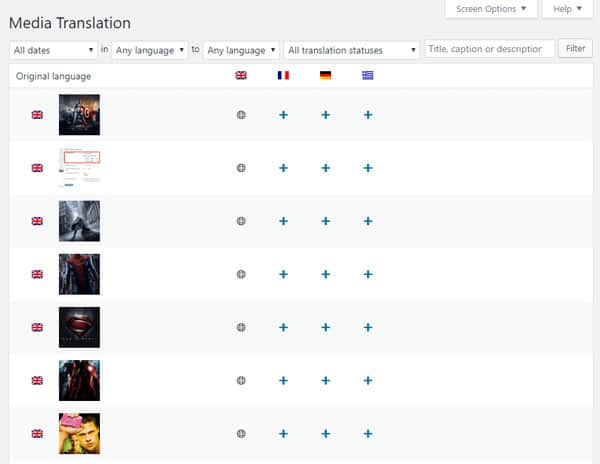Open the Help tab
Screen dimensions: 600x464
pyautogui.click(x=567, y=9)
